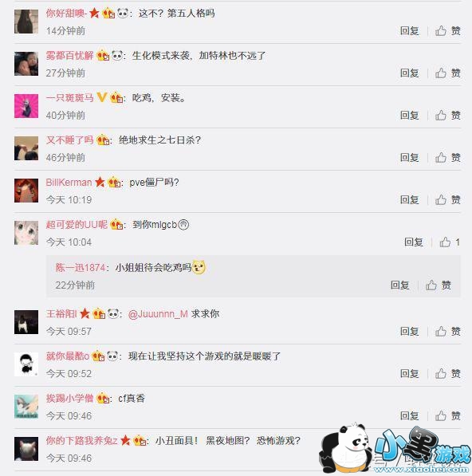Reply to 陈一迅1874's nested comment

399,285
